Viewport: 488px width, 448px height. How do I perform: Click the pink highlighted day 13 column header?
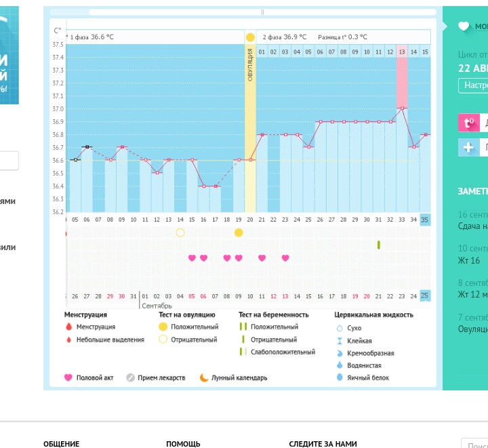[402, 52]
